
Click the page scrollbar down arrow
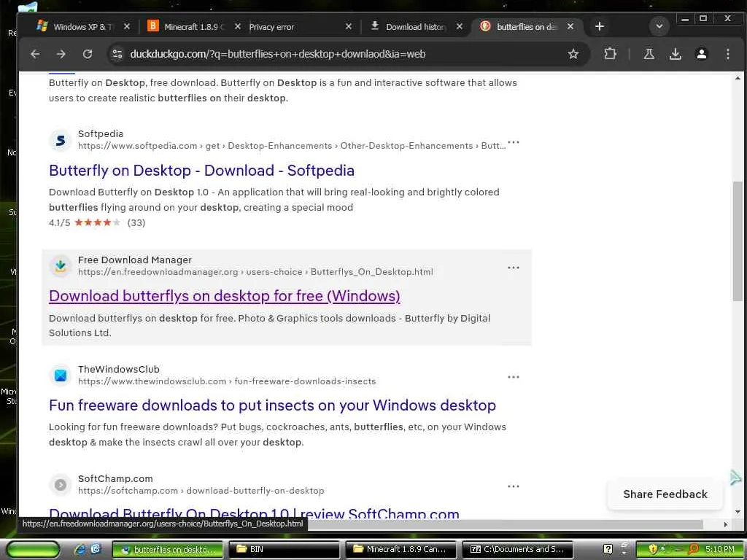738,513
